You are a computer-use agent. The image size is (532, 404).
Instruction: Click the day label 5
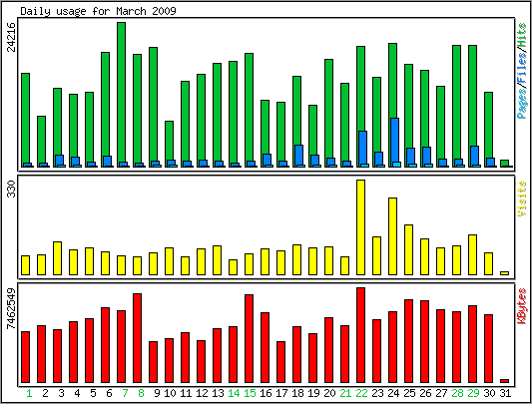[x=93, y=393]
